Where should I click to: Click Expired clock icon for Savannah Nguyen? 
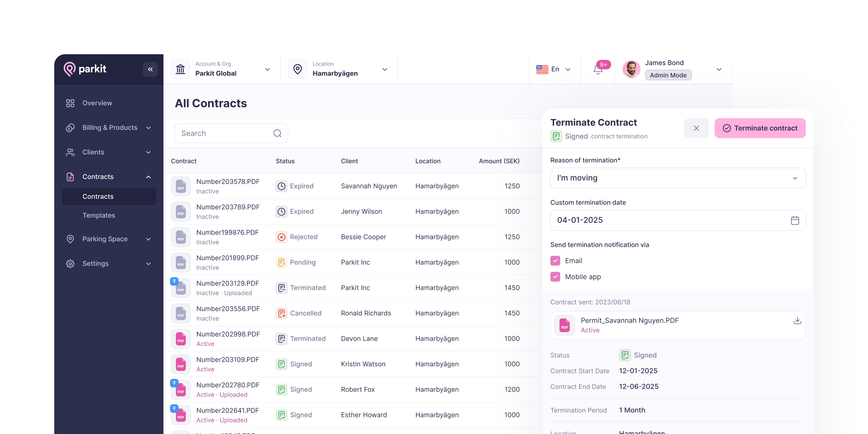point(281,186)
